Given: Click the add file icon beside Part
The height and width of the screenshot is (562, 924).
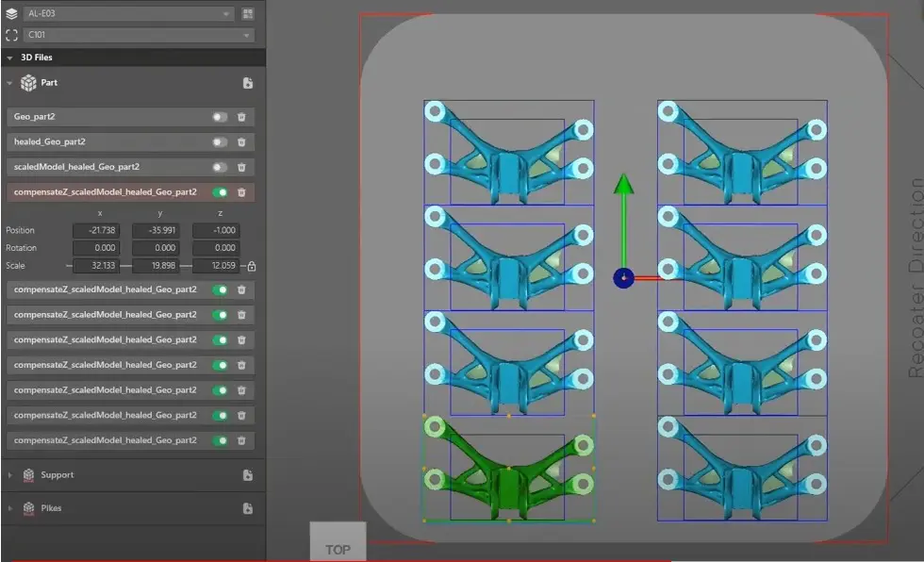Looking at the screenshot, I should pyautogui.click(x=248, y=83).
